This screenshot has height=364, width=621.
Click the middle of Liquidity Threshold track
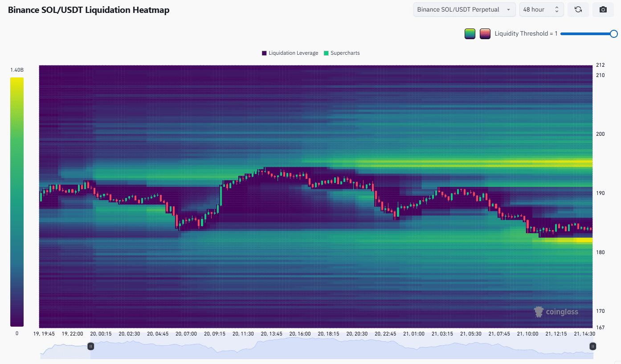click(x=587, y=34)
